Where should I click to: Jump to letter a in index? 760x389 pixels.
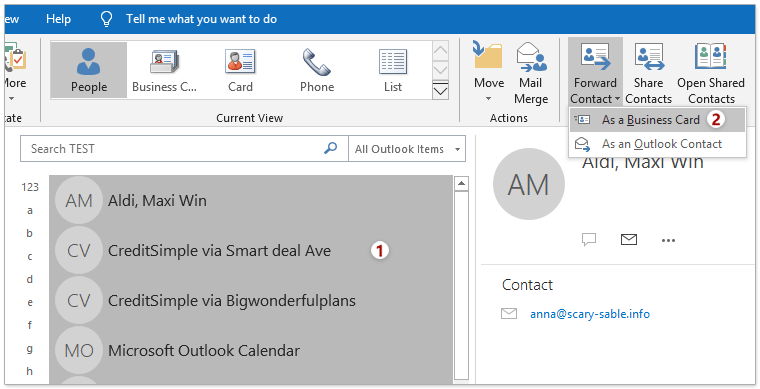[x=30, y=210]
